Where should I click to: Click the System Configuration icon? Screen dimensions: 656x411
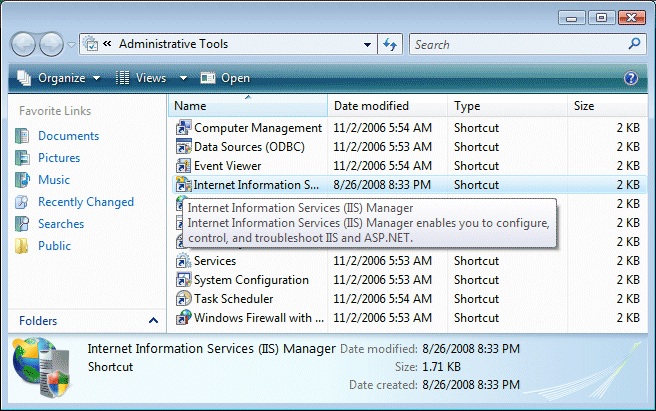pos(183,280)
